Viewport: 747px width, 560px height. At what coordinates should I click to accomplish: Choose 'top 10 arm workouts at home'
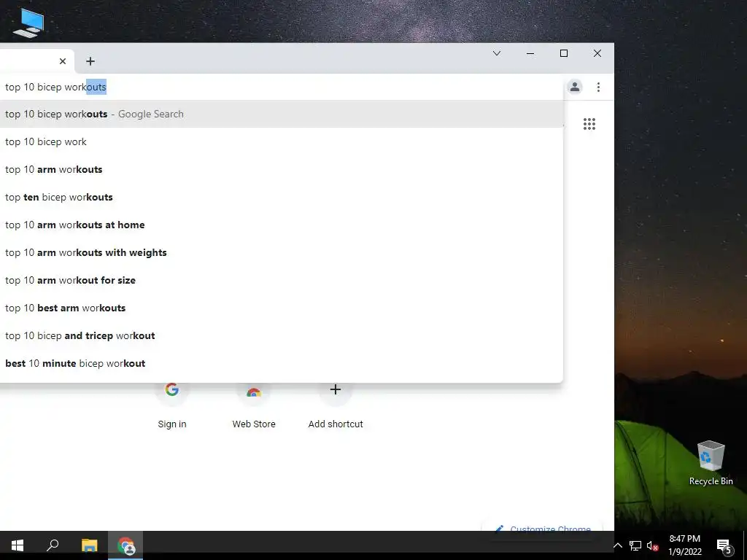point(281,225)
